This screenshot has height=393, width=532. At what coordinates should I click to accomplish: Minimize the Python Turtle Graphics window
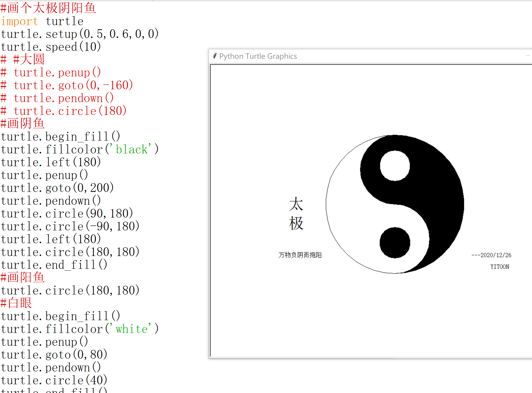pos(527,56)
